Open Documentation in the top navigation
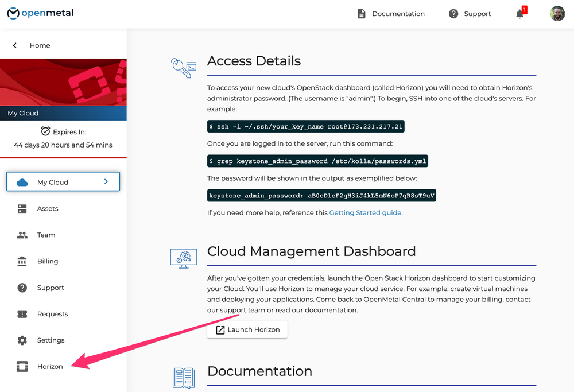Viewport: 574px width, 392px height. click(x=398, y=14)
